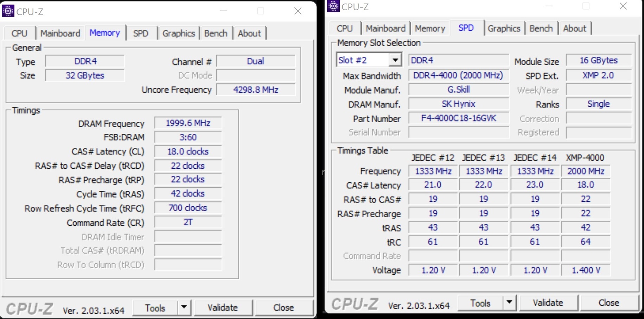Click the FSB:DRAM 3:60 value
The image size is (644, 319).
(x=188, y=137)
